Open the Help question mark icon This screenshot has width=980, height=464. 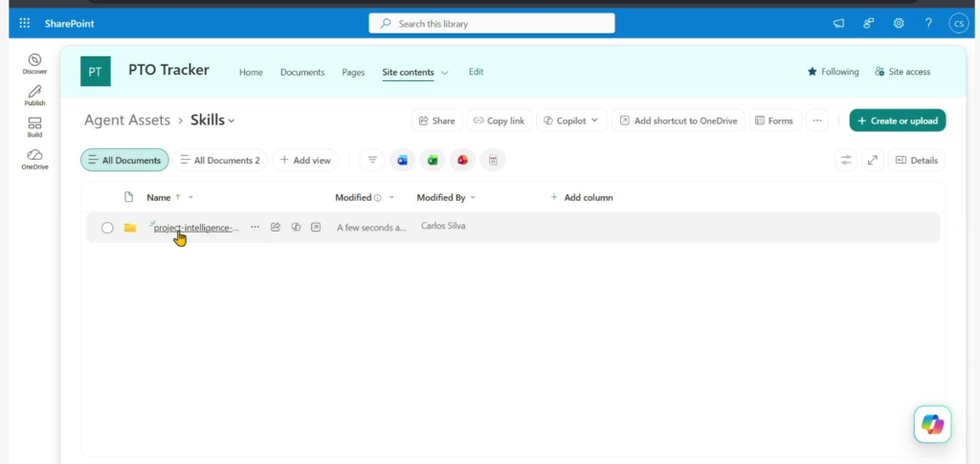pos(928,24)
